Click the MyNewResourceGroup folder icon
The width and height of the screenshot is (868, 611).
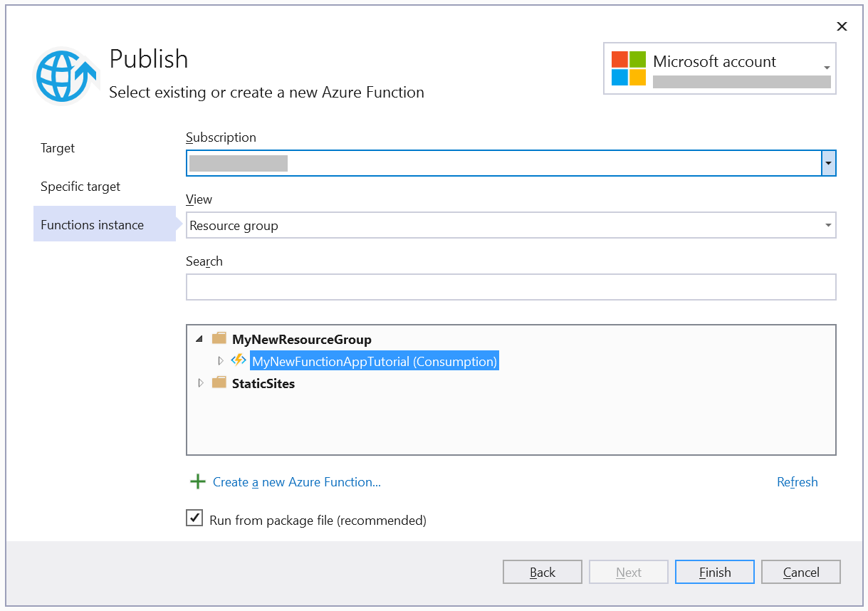tap(219, 338)
